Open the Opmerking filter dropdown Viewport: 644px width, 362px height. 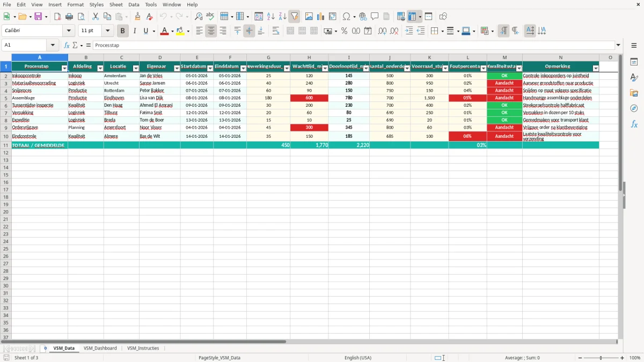[x=595, y=68]
